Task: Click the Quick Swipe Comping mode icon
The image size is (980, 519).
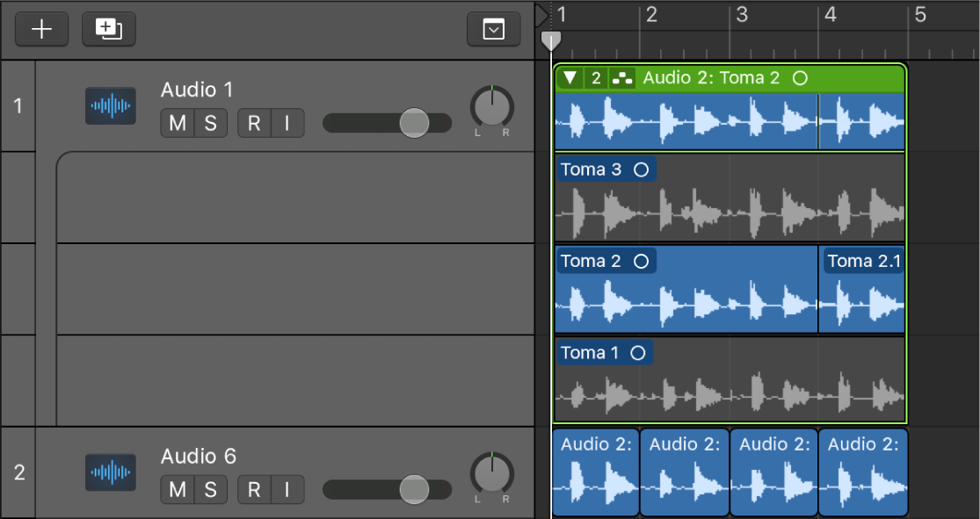Action: tap(622, 78)
